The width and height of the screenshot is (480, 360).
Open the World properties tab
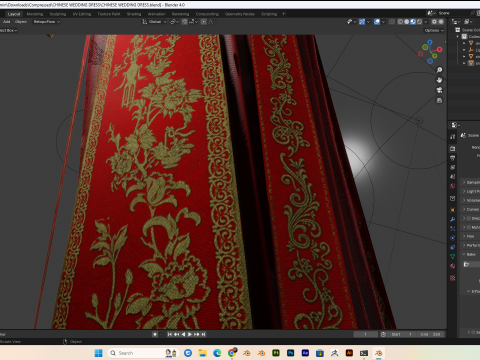tap(452, 186)
